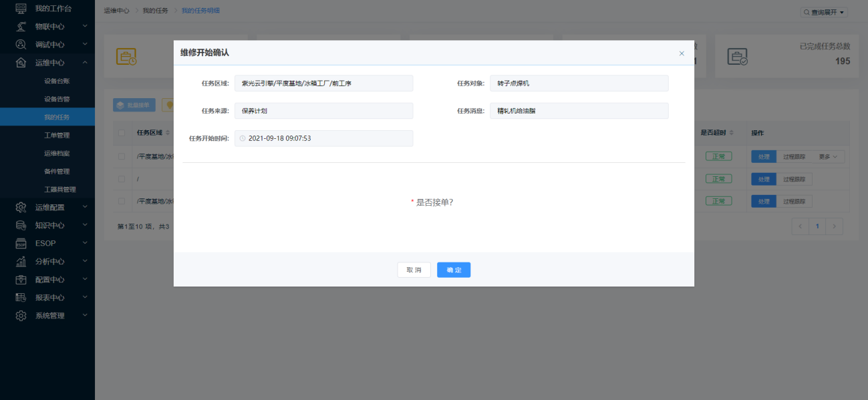Image resolution: width=868 pixels, height=400 pixels.
Task: Click the completed count 195
Action: tap(843, 61)
